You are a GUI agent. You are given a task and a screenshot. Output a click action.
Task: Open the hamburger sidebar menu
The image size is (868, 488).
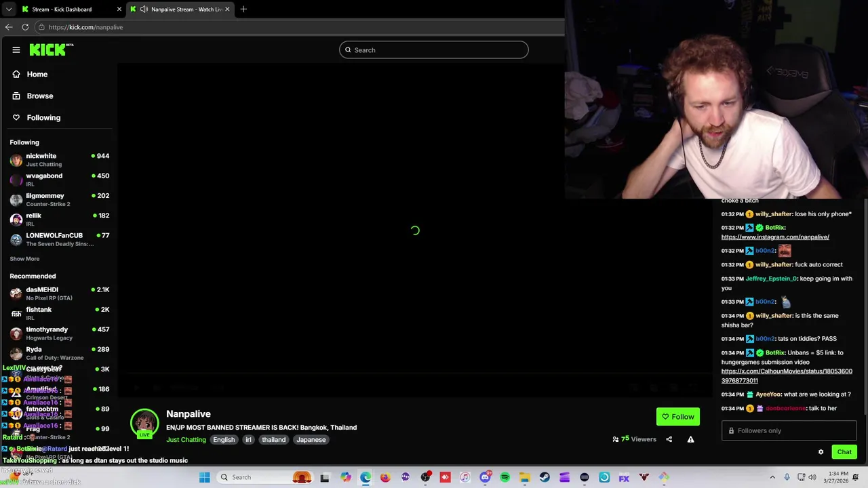[16, 49]
